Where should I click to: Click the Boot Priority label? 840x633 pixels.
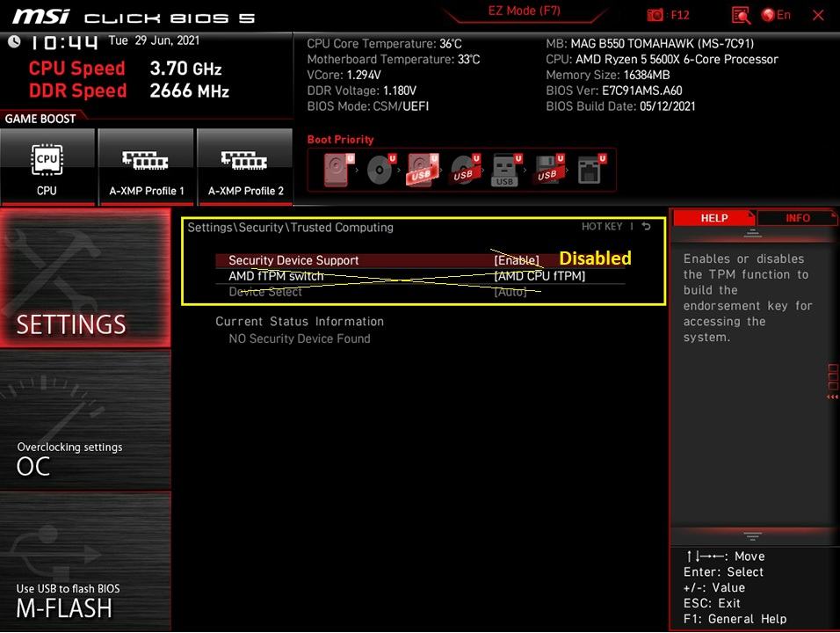(340, 140)
